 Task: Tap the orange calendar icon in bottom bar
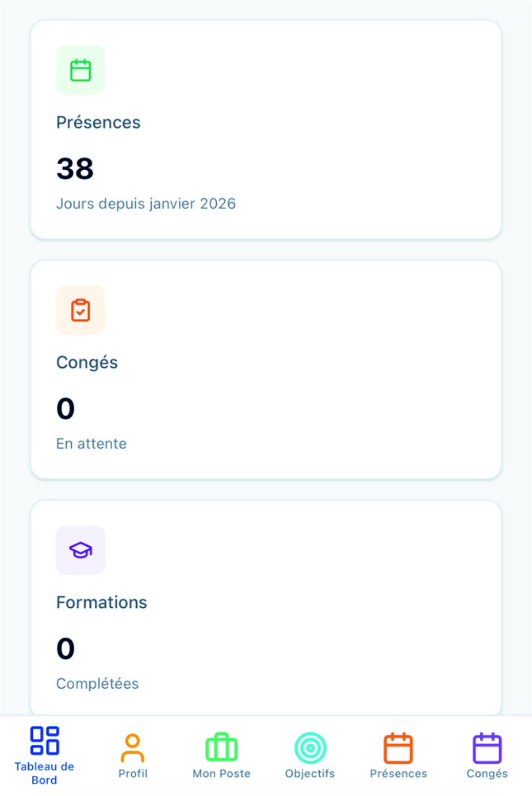click(398, 748)
